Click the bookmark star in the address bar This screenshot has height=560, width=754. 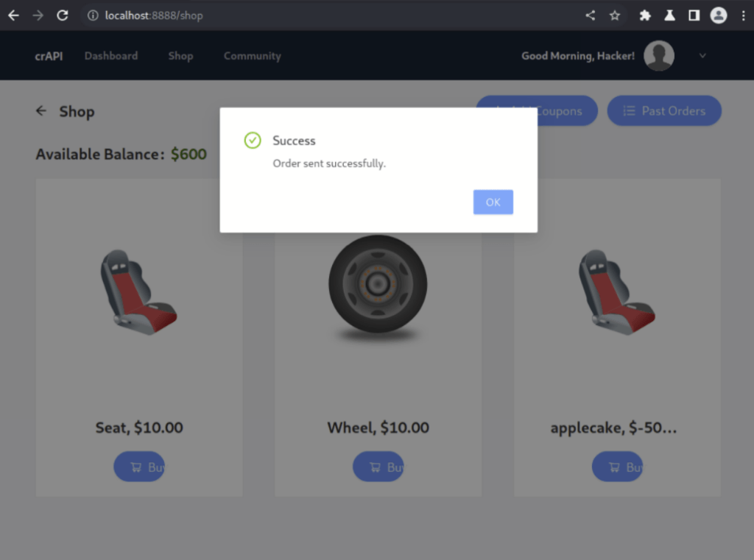click(616, 15)
